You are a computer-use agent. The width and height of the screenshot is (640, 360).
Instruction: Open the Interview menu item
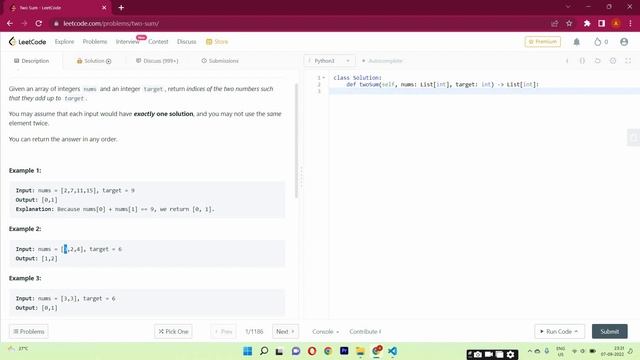pyautogui.click(x=127, y=42)
